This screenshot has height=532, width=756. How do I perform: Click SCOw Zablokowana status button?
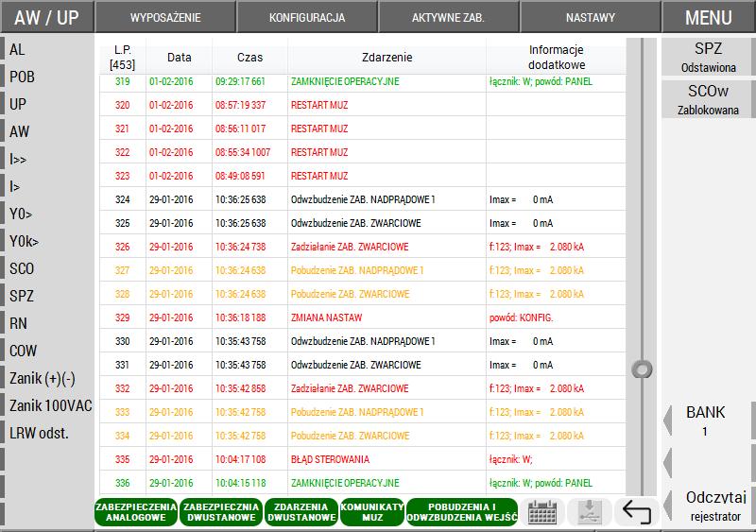coord(708,99)
